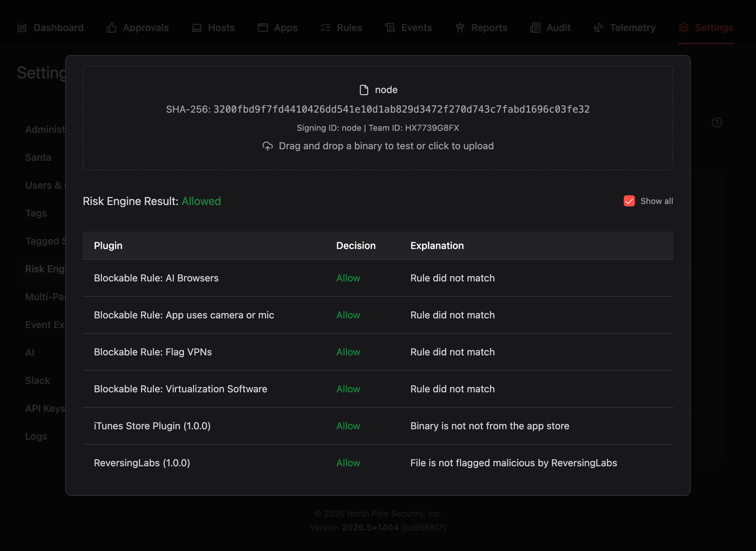Click the Apps window icon
This screenshot has height=551, width=756.
[x=263, y=28]
